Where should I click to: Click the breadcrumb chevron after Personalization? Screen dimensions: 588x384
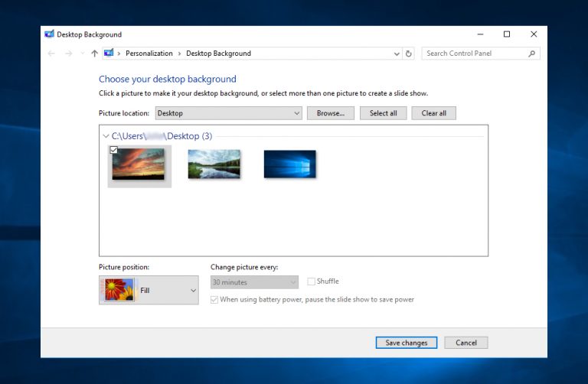coord(179,54)
